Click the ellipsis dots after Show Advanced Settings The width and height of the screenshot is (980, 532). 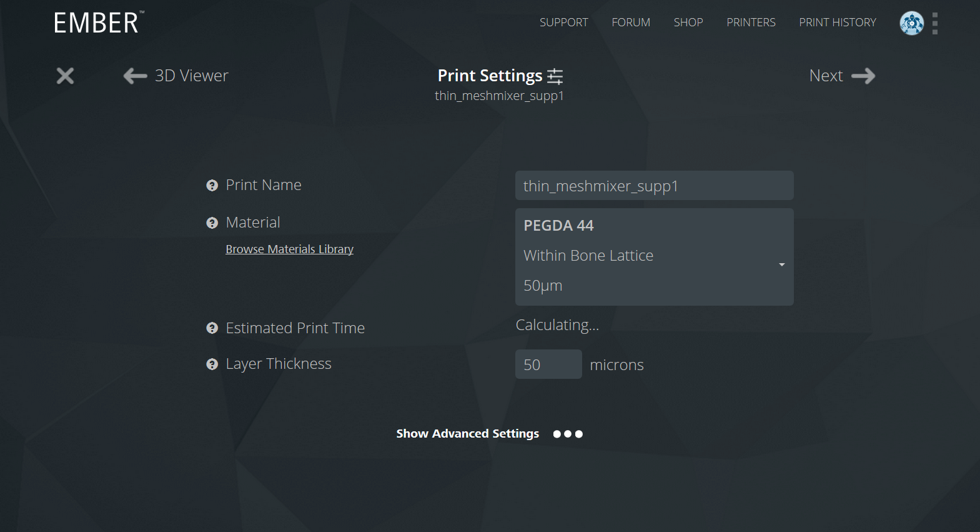(568, 433)
